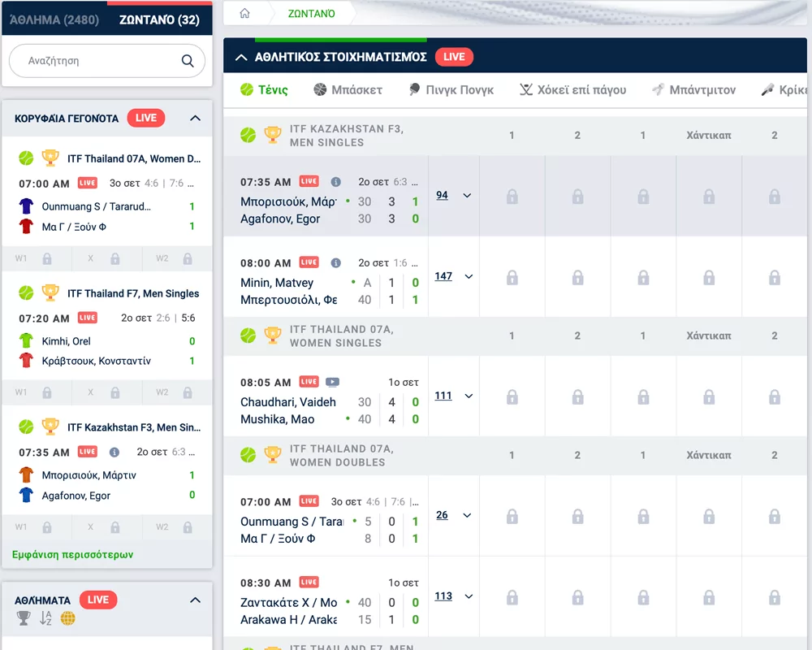Click info icon in Μπορισιούκ match row
This screenshot has width=812, height=650.
(336, 182)
